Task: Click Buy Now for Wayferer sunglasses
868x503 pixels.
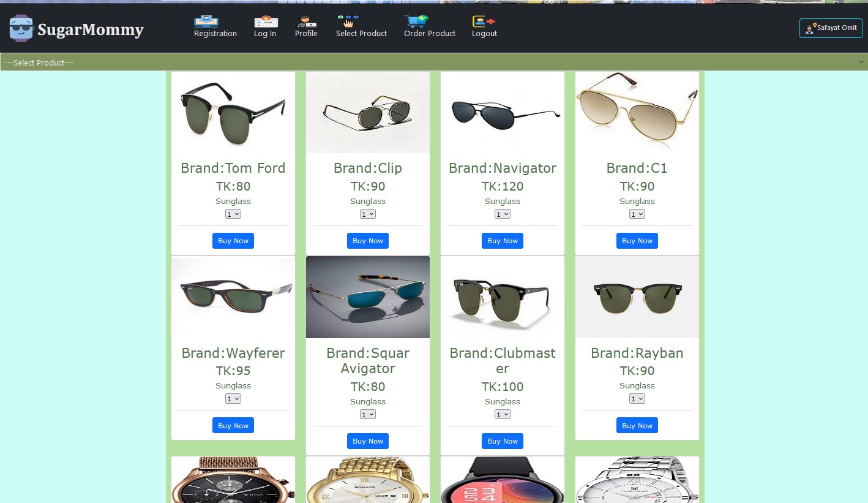Action: point(233,426)
